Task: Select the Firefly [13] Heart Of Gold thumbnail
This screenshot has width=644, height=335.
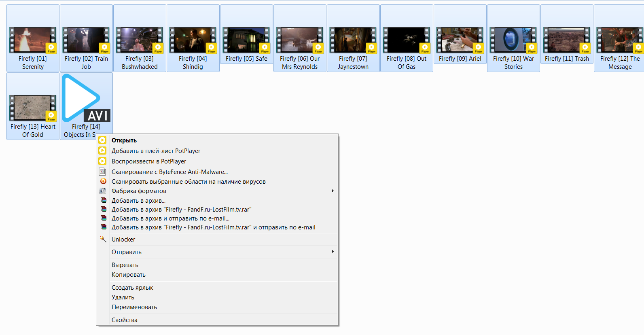Action: [33, 108]
